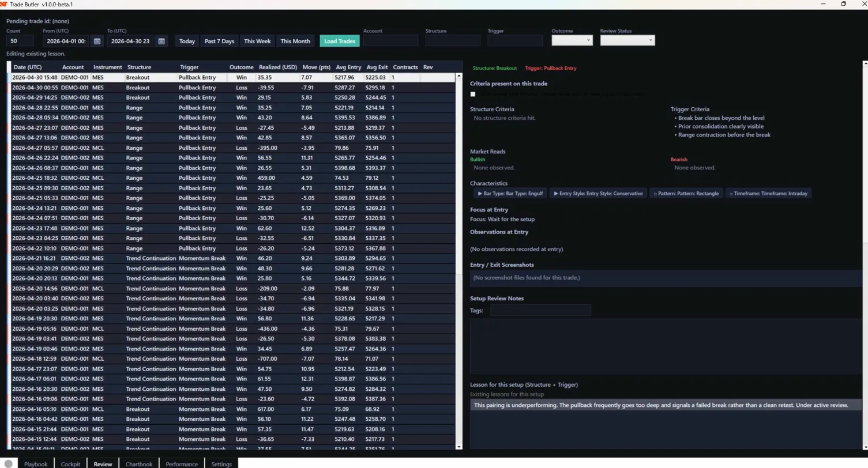The image size is (868, 468).
Task: Open the Performance tab
Action: pyautogui.click(x=182, y=464)
